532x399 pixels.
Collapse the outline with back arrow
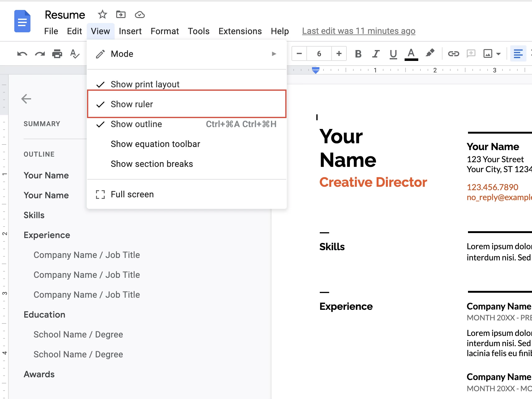(26, 99)
